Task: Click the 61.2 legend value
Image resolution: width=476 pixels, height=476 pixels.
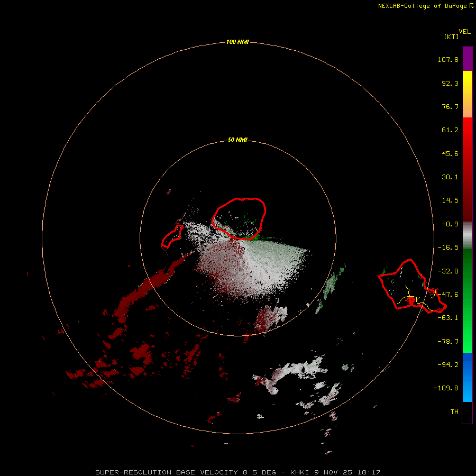Action: pos(450,130)
